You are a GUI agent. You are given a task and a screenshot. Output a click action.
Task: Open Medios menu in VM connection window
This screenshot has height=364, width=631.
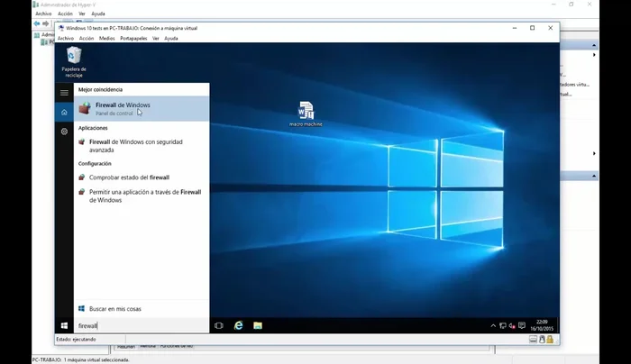point(107,39)
